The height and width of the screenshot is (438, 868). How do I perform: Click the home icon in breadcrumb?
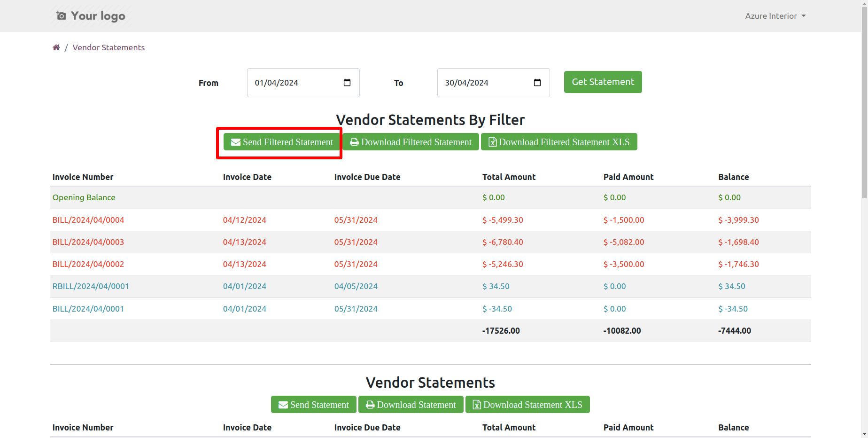pos(56,47)
